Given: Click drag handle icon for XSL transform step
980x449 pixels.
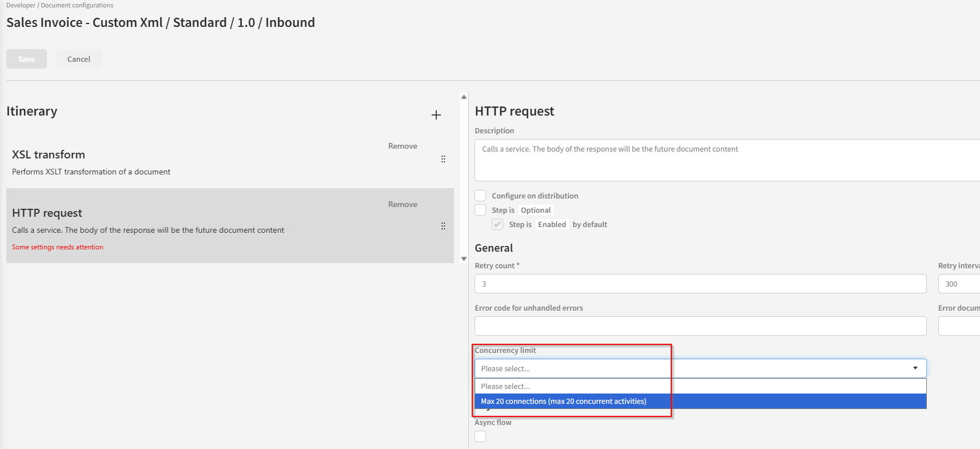Looking at the screenshot, I should pyautogui.click(x=443, y=159).
